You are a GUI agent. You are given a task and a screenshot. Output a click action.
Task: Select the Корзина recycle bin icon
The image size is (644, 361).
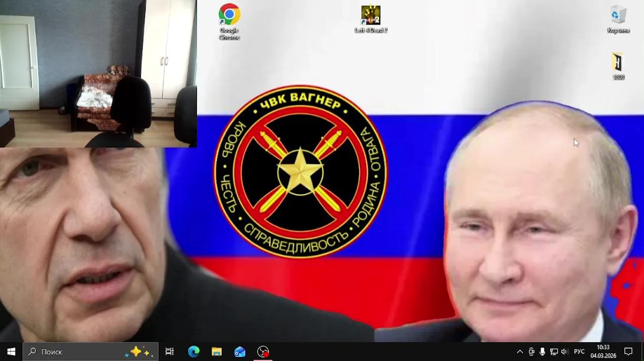(618, 20)
